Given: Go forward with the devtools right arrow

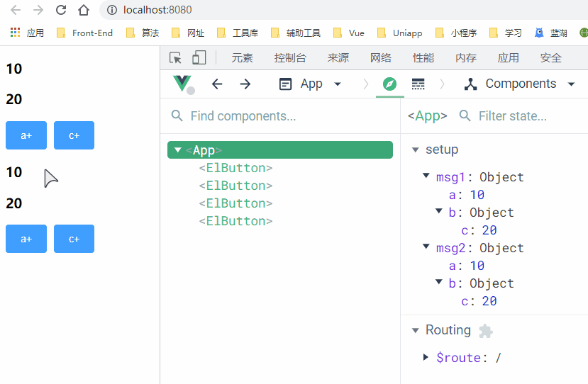Looking at the screenshot, I should click(x=245, y=84).
